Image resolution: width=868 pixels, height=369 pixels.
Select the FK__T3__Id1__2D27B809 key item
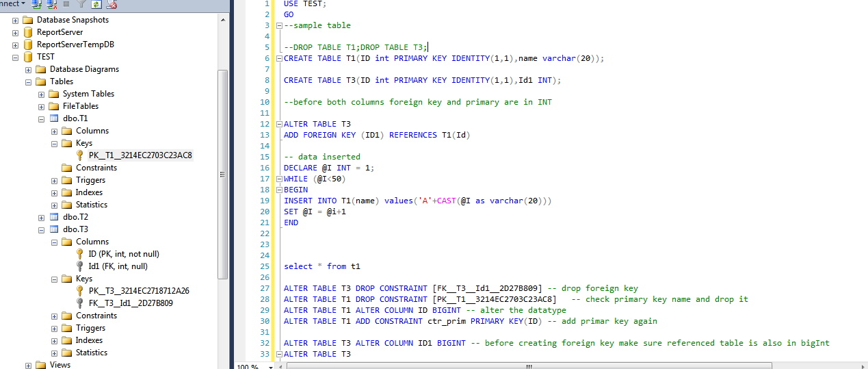click(x=130, y=303)
